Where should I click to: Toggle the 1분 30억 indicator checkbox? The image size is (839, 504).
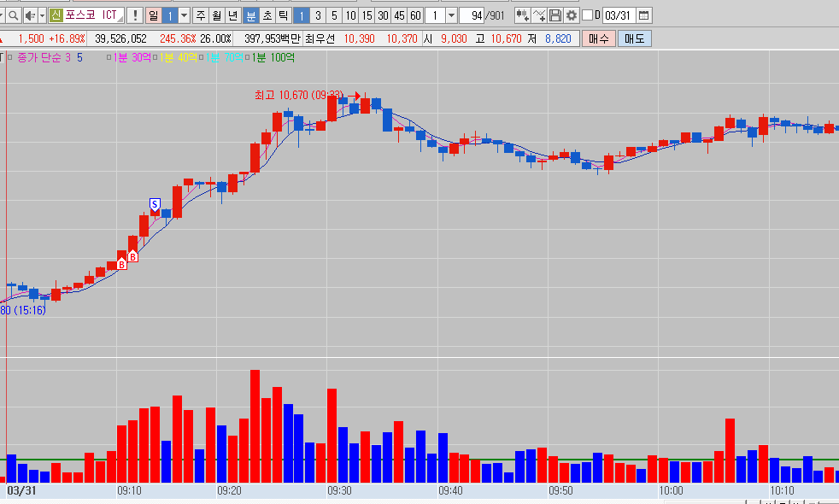[x=110, y=57]
